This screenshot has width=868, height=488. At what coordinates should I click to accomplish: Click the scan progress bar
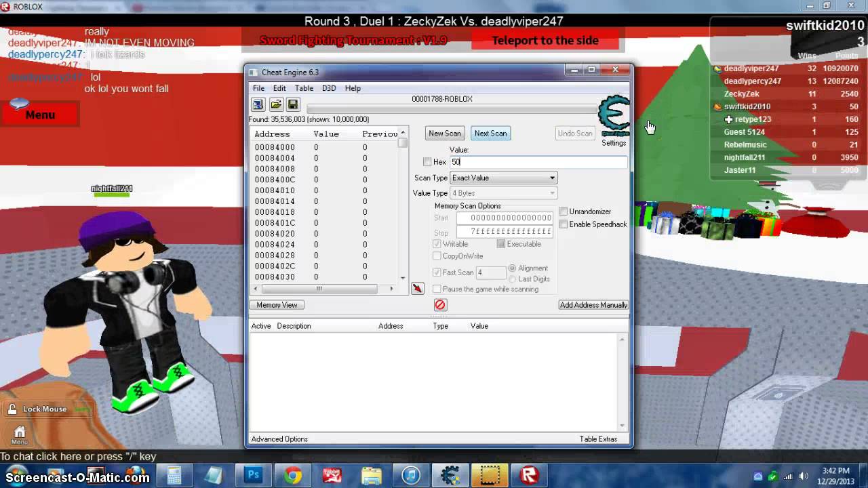pos(451,109)
